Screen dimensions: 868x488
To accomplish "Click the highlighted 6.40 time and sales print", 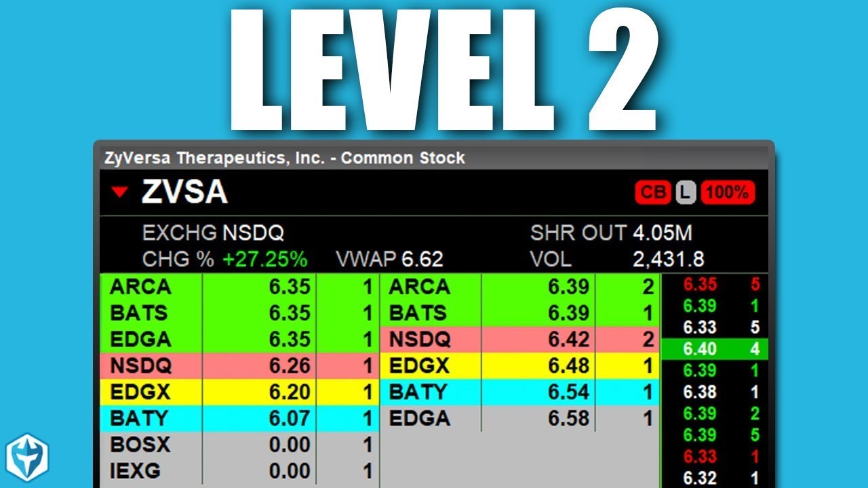I will (x=715, y=350).
